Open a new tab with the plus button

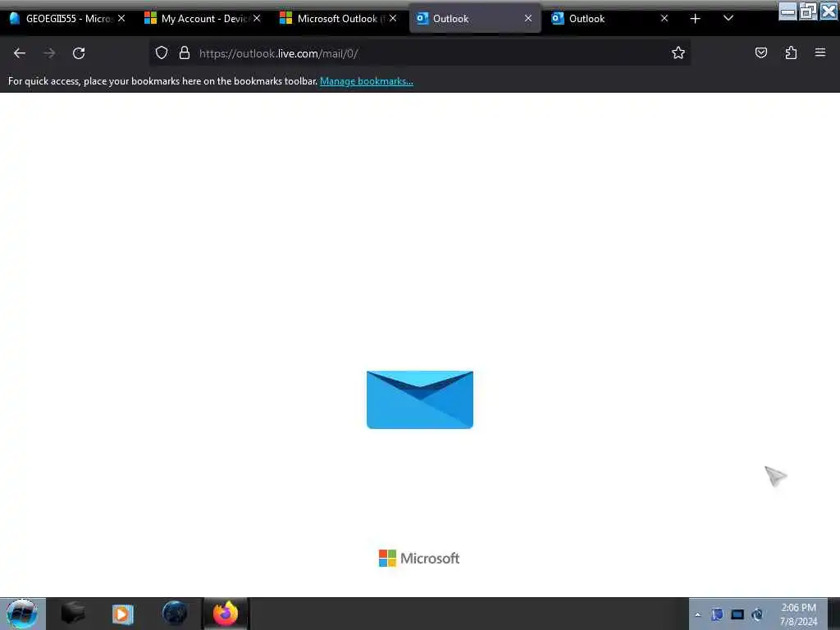coord(695,19)
